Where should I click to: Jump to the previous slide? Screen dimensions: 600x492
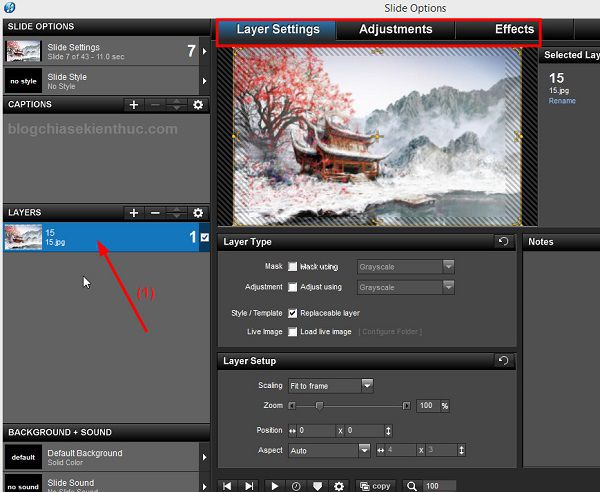(227, 486)
